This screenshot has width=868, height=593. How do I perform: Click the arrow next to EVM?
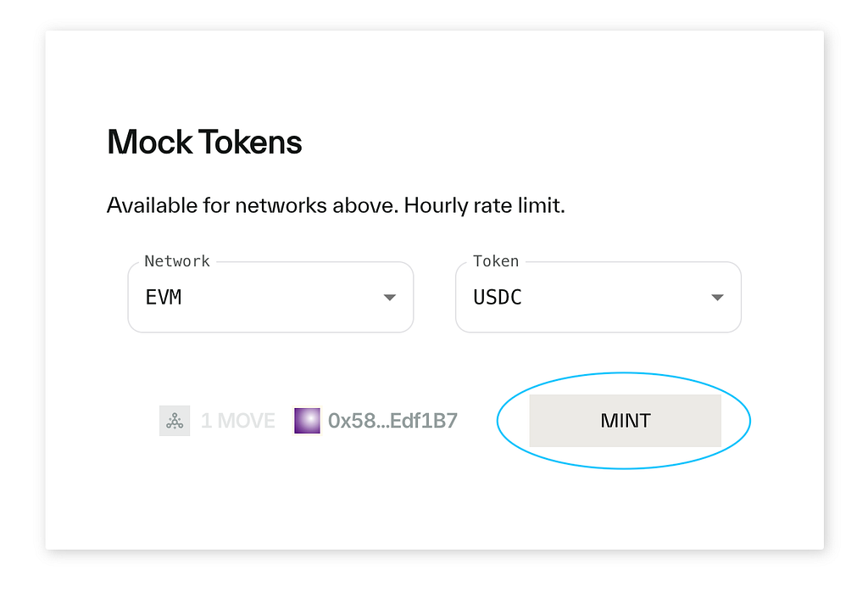390,298
